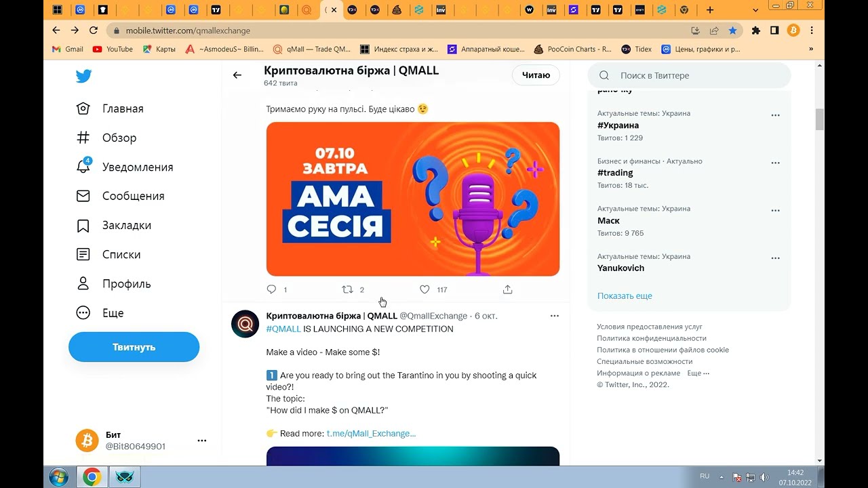Click Install app icon in address bar
This screenshot has width=868, height=488.
(x=695, y=30)
